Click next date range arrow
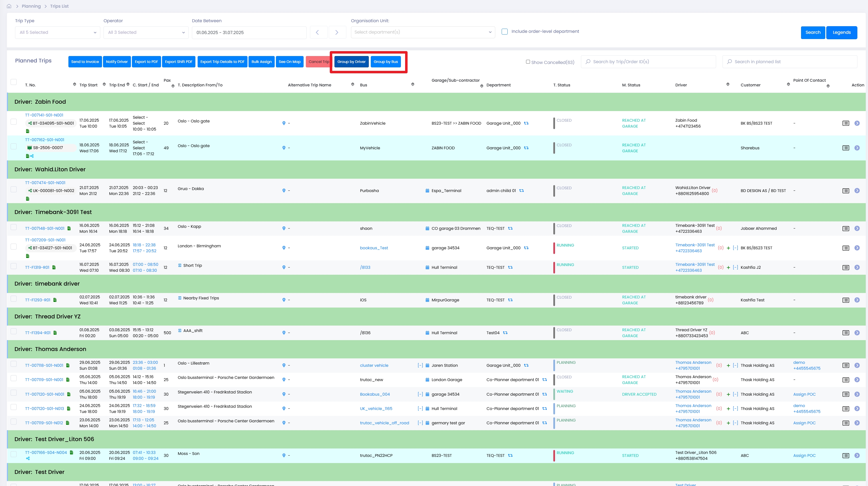Screen dimensions: 868x486 [337, 32]
